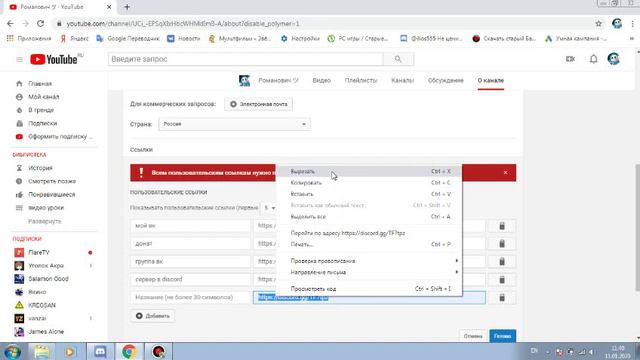Click the empty Название link title field
The image size is (640, 360).
coord(191,298)
